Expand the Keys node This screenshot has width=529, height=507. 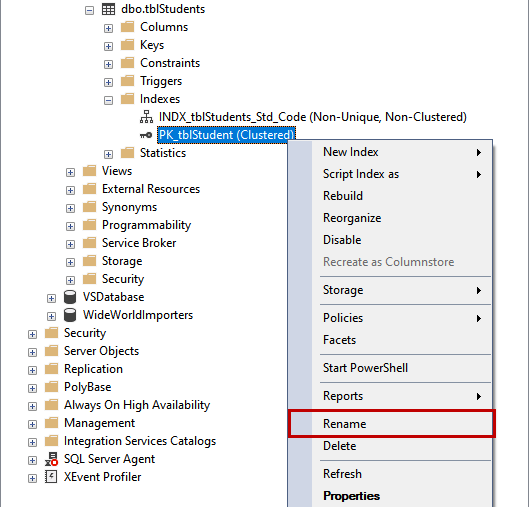tap(108, 46)
